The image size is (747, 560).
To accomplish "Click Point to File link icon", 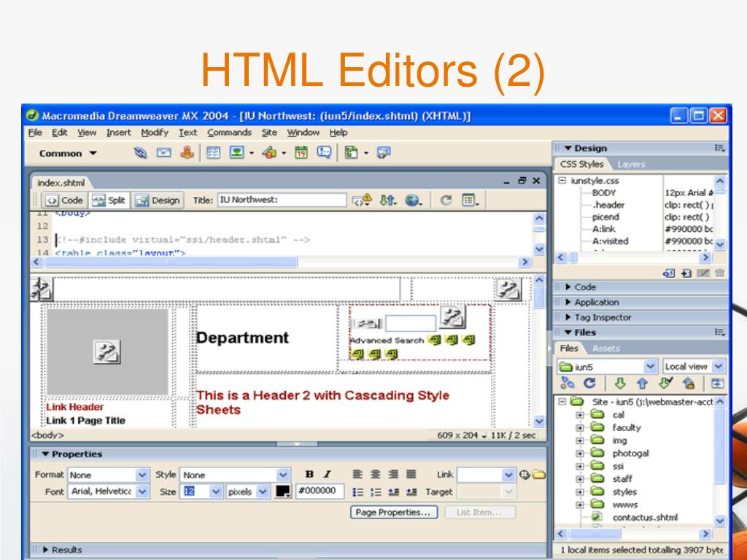I will tap(525, 474).
